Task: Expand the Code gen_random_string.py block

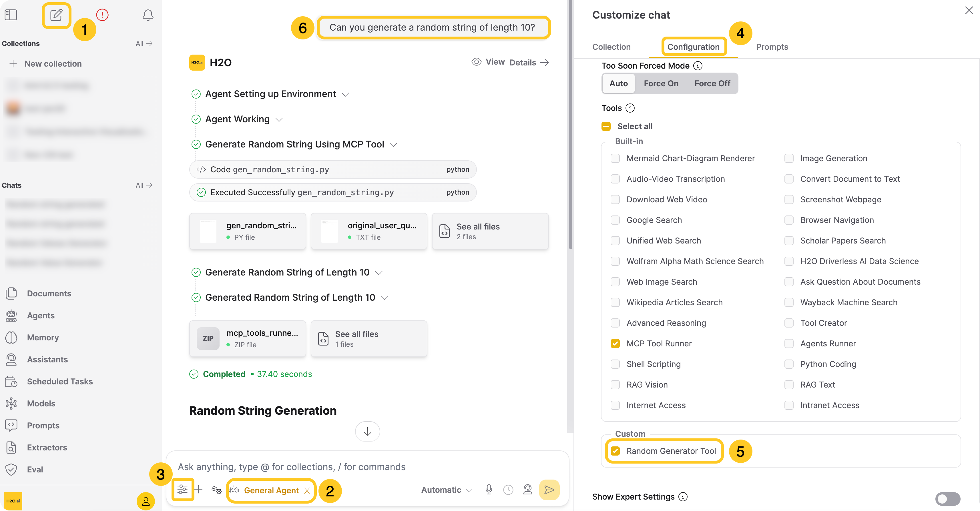Action: coord(333,169)
